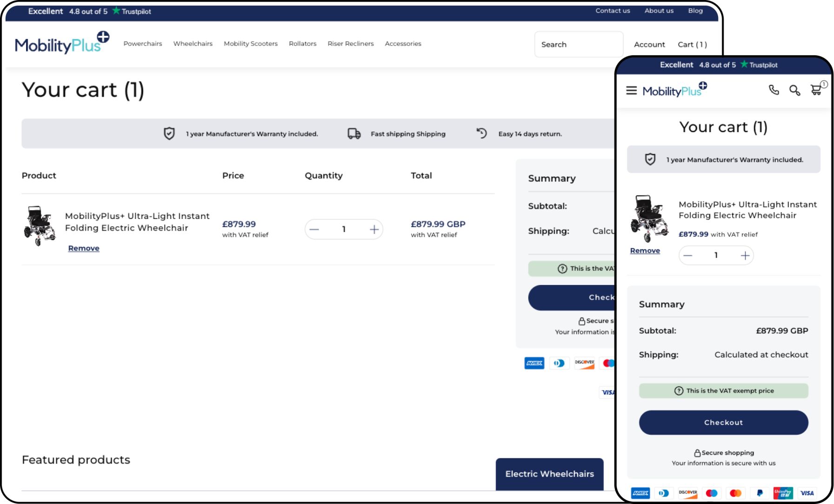Tap the phone call icon
The width and height of the screenshot is (834, 504).
774,90
